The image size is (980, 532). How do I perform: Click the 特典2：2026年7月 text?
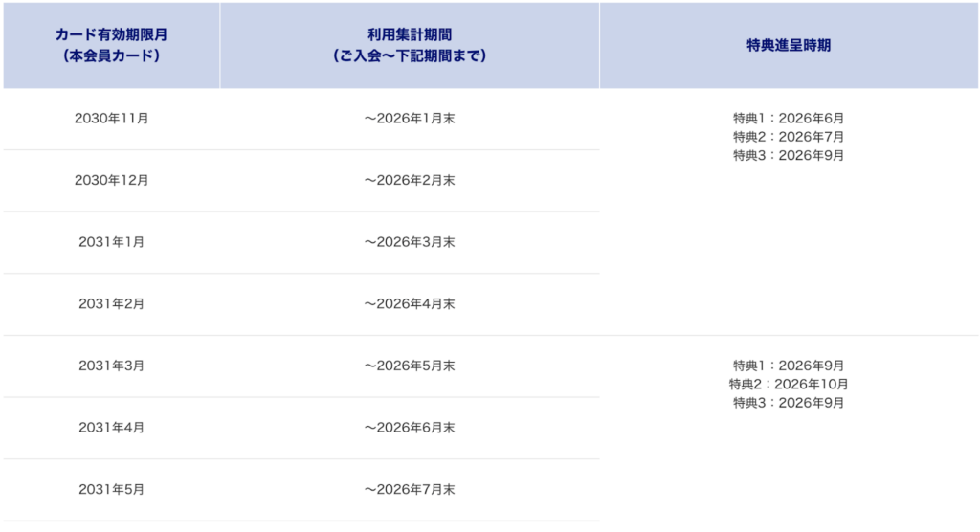coord(789,137)
